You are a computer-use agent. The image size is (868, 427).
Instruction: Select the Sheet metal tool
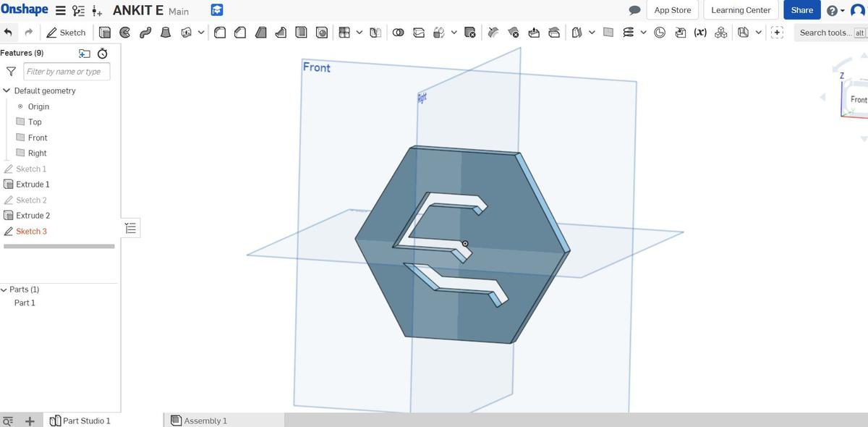743,33
